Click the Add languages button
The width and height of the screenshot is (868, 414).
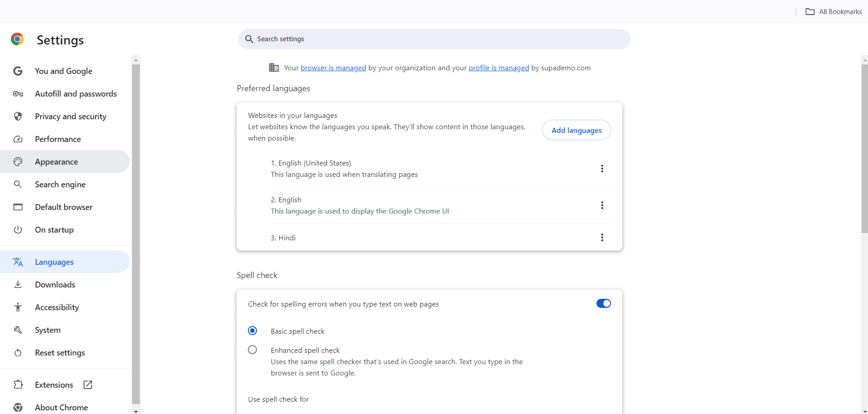click(x=576, y=130)
